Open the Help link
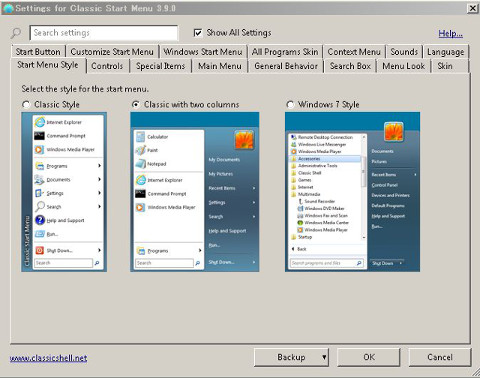The width and height of the screenshot is (480, 378). 450,33
